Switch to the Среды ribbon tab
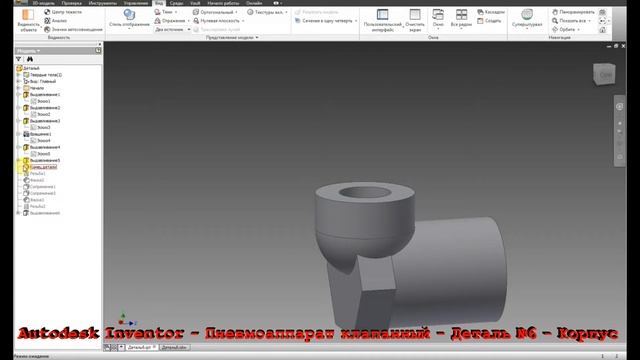 [176, 3]
